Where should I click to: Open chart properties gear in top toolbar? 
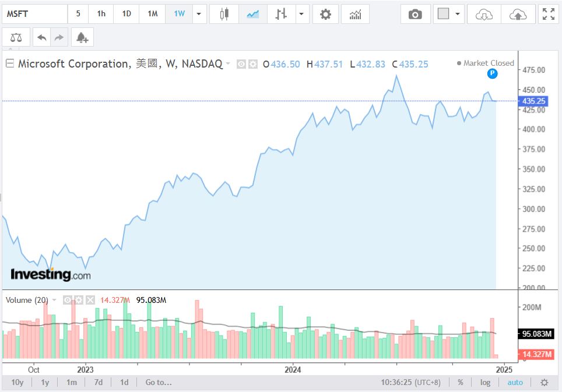pyautogui.click(x=325, y=14)
